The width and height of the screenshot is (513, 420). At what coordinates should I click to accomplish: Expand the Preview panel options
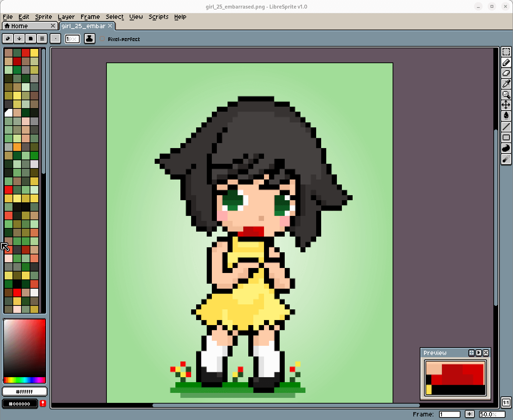point(471,353)
